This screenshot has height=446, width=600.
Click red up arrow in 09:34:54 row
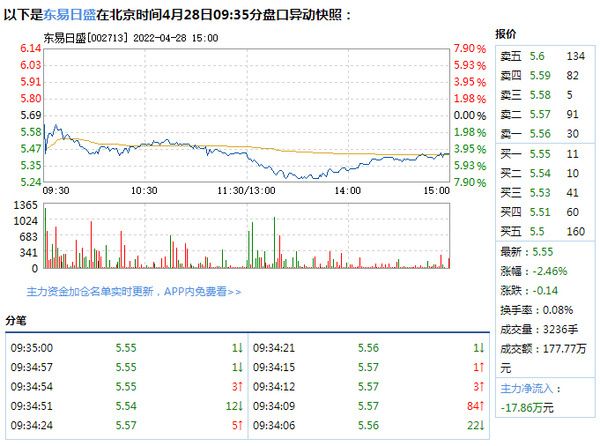[x=240, y=385]
